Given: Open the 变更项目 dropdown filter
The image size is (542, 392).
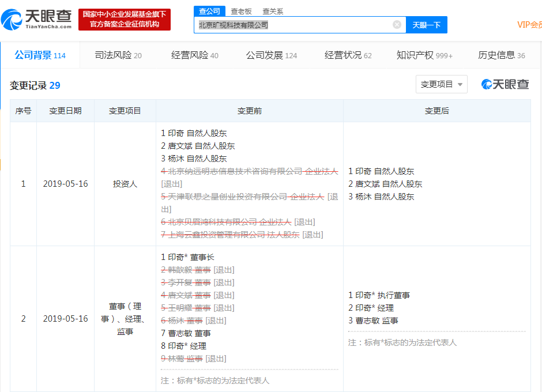Looking at the screenshot, I should tap(441, 84).
